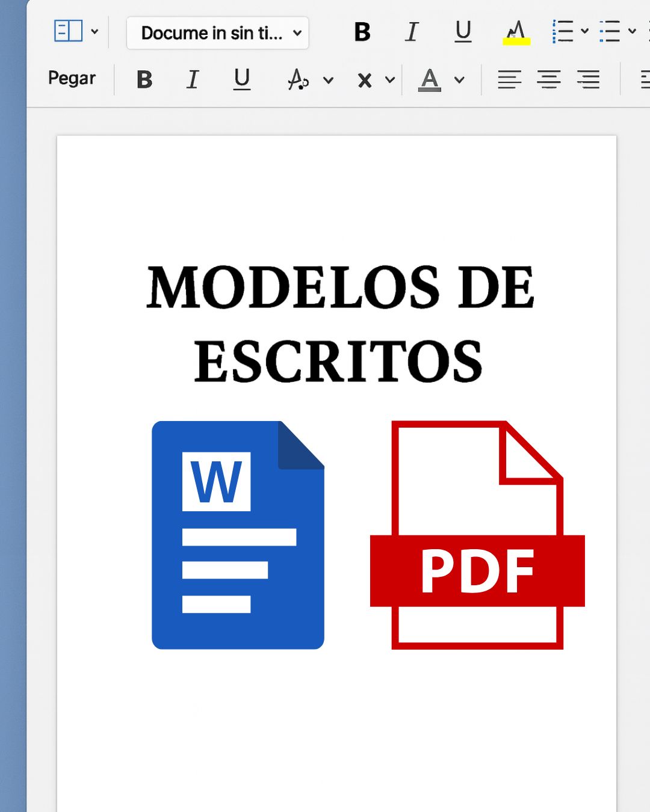Align the text to the right
650x812 pixels.
[588, 79]
